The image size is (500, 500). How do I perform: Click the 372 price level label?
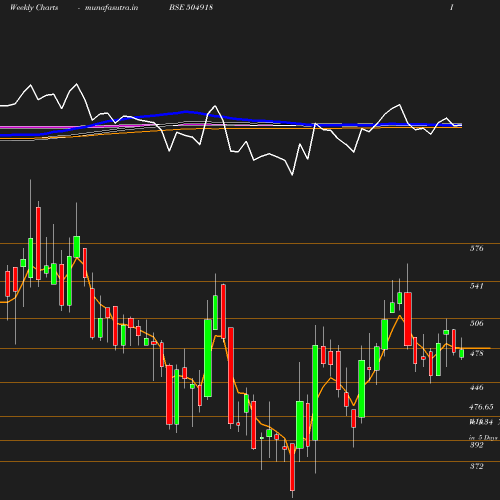click(476, 466)
